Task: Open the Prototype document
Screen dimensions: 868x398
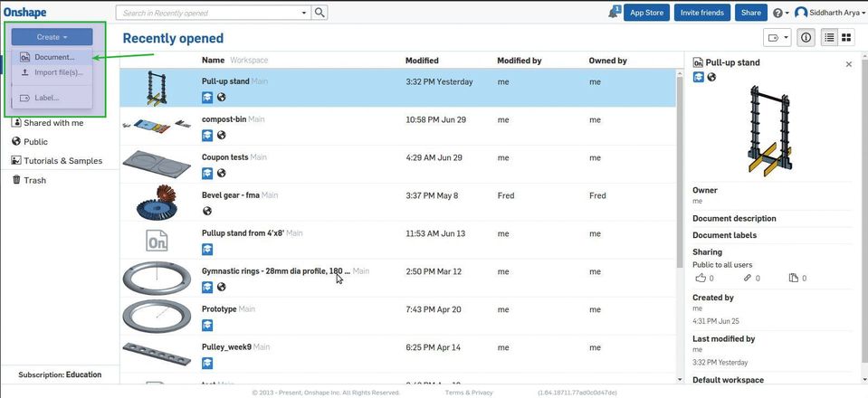Action: pos(219,308)
